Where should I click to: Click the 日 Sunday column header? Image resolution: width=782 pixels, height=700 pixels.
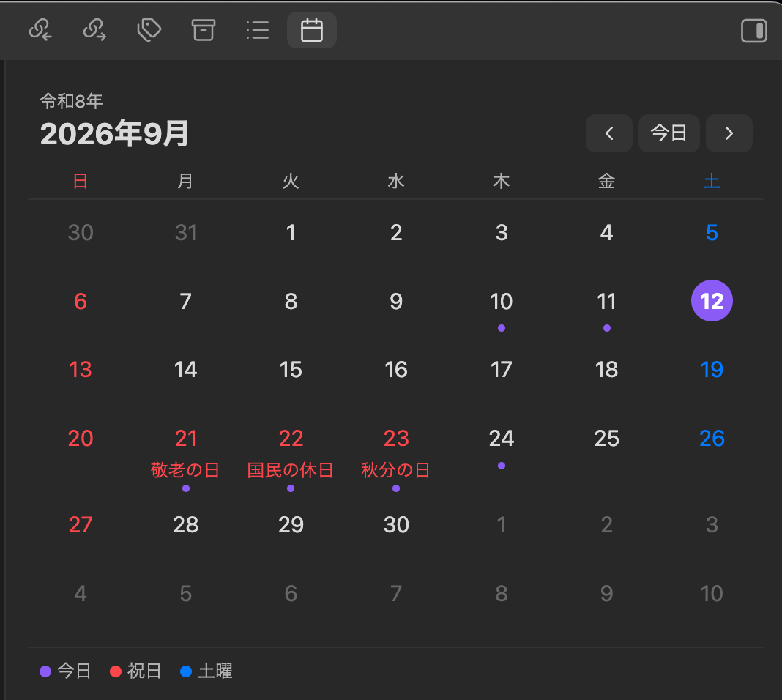tap(81, 180)
